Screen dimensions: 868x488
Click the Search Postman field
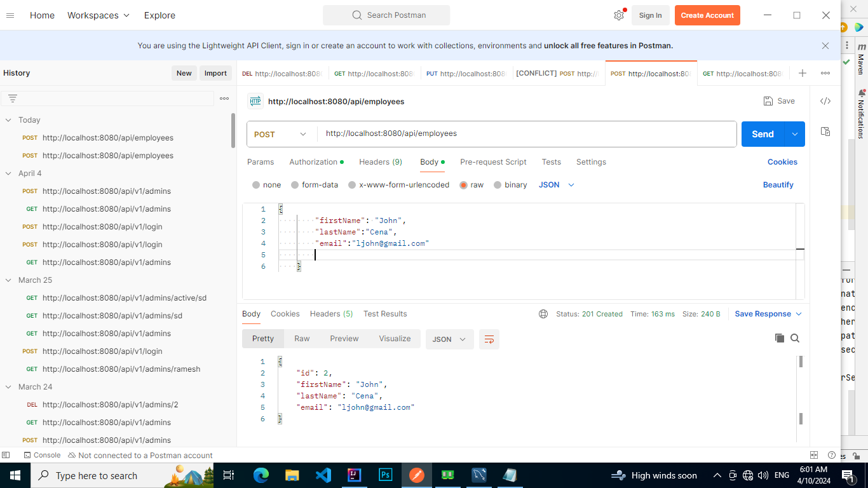point(386,15)
